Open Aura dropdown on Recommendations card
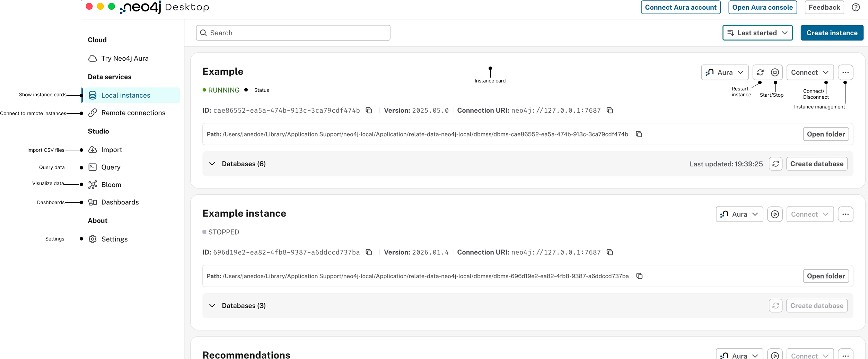The height and width of the screenshot is (359, 868). 739,355
